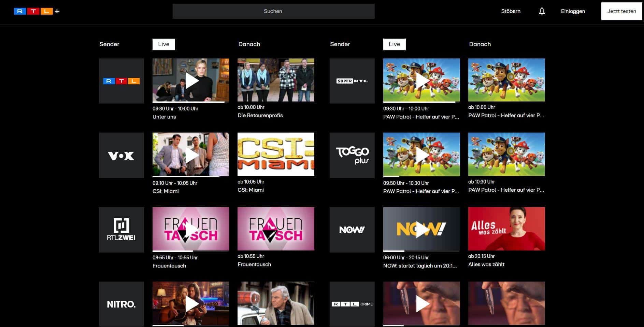644x327 pixels.
Task: Open NOW! startet täglich title
Action: tap(420, 266)
